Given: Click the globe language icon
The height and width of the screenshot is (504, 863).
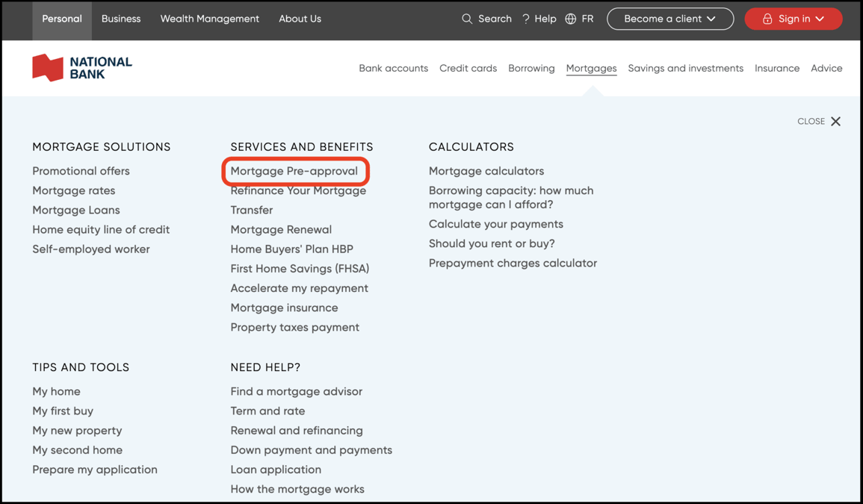Looking at the screenshot, I should (x=571, y=19).
